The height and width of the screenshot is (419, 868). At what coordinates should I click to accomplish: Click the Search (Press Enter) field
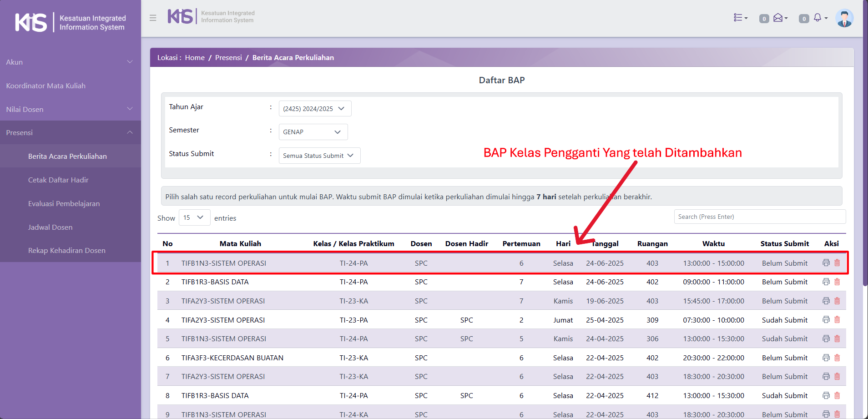pyautogui.click(x=759, y=217)
